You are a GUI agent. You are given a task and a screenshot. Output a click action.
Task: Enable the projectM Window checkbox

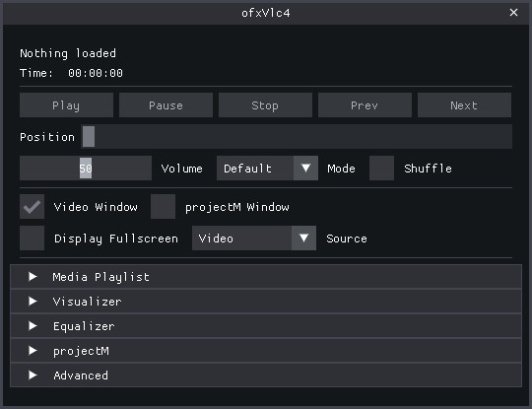[x=163, y=206]
